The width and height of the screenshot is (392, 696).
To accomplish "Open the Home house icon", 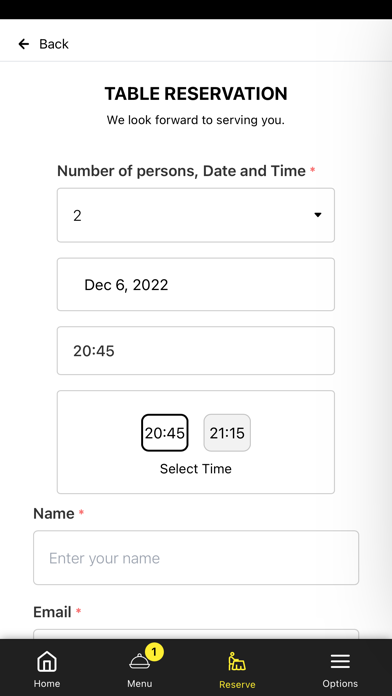I will pyautogui.click(x=47, y=662).
